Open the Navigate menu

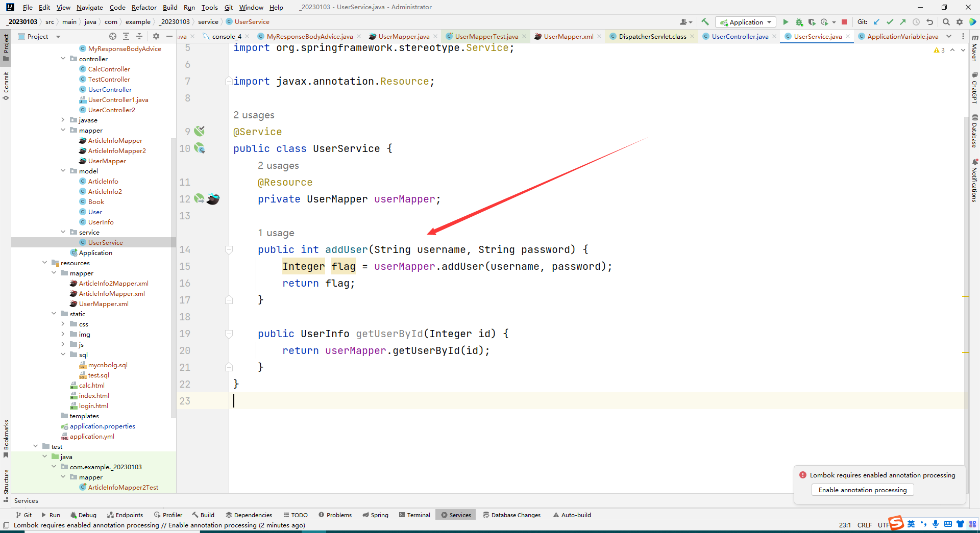click(89, 7)
